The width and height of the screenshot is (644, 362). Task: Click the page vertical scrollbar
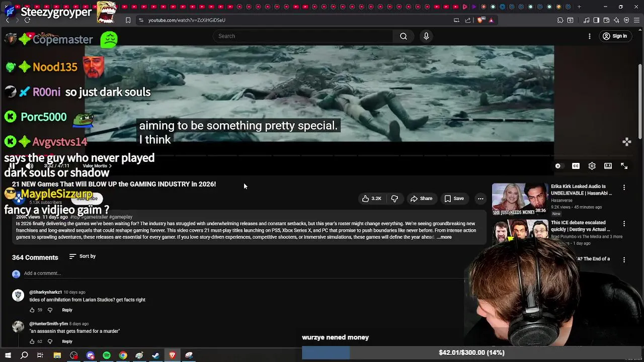pyautogui.click(x=640, y=101)
